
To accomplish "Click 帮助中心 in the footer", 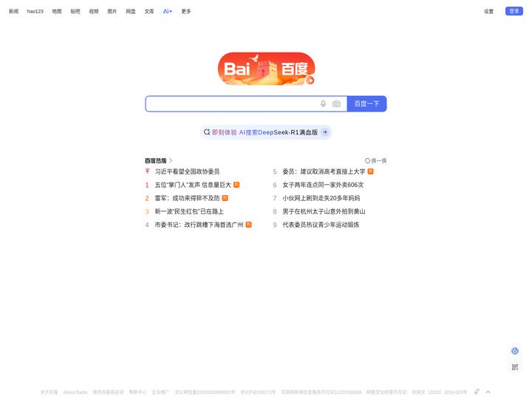I will tap(137, 392).
